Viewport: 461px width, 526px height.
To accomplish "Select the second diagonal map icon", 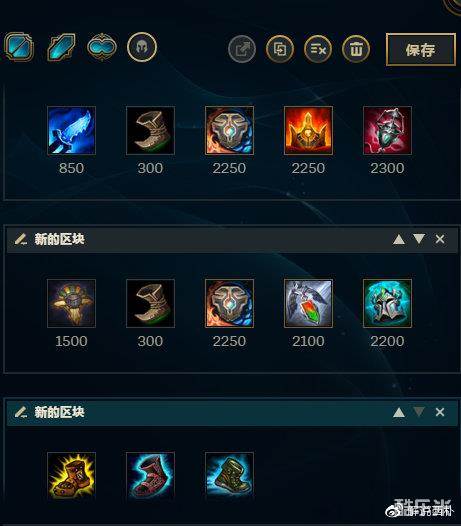I will tap(61, 47).
